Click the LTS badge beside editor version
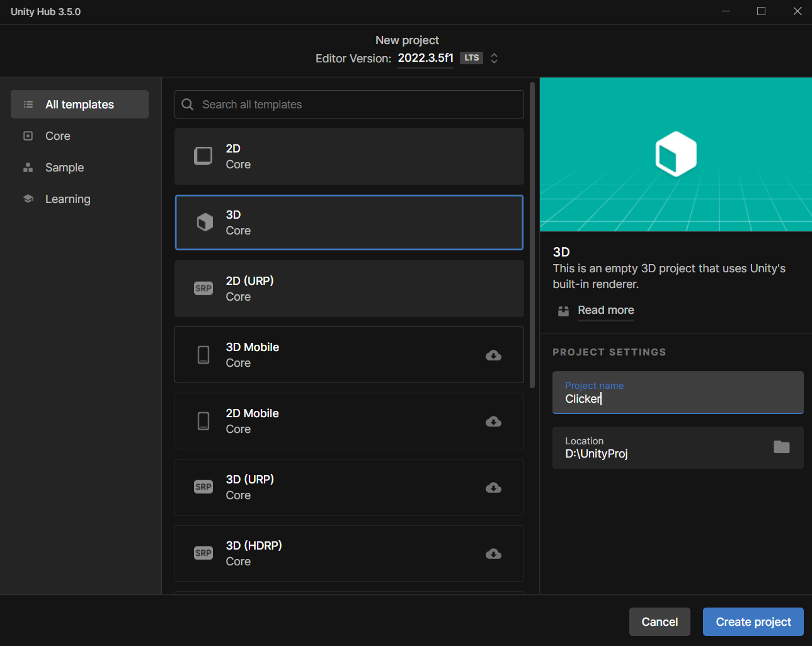812x646 pixels. click(x=471, y=58)
